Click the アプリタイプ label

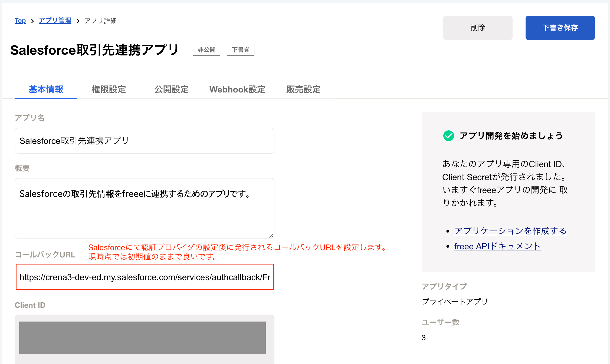pyautogui.click(x=444, y=286)
